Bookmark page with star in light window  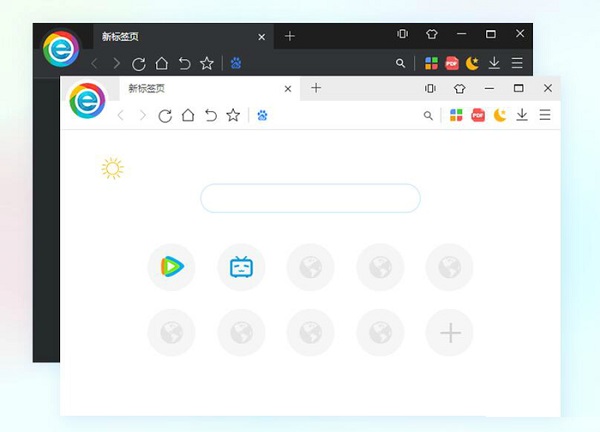pos(233,115)
